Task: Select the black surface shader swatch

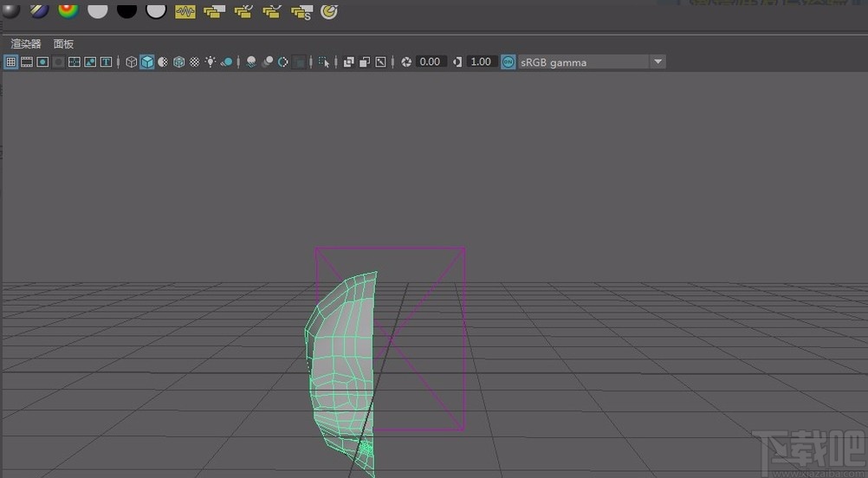Action: pos(126,10)
